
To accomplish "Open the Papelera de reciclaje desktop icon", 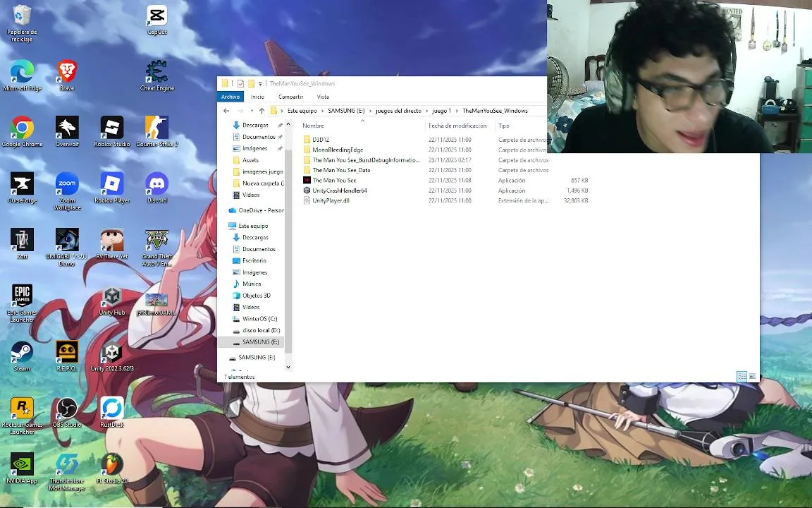I will click(x=22, y=23).
